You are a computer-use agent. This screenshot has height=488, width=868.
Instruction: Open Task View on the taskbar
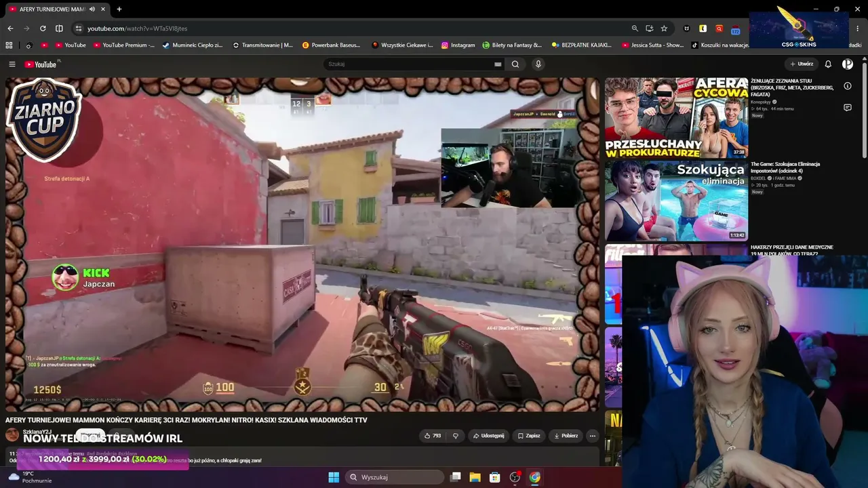click(x=456, y=477)
